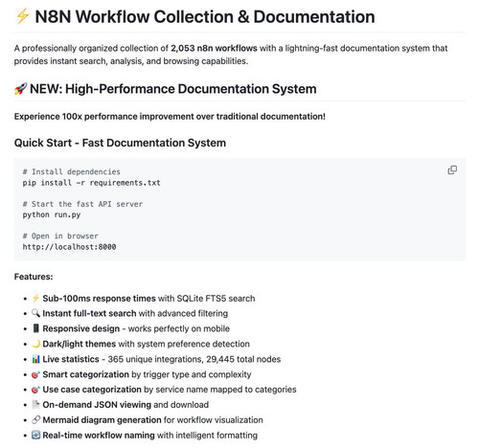This screenshot has height=448, width=479.
Task: Click the magnifying glass icon by Instant full-text search
Action: tap(35, 313)
